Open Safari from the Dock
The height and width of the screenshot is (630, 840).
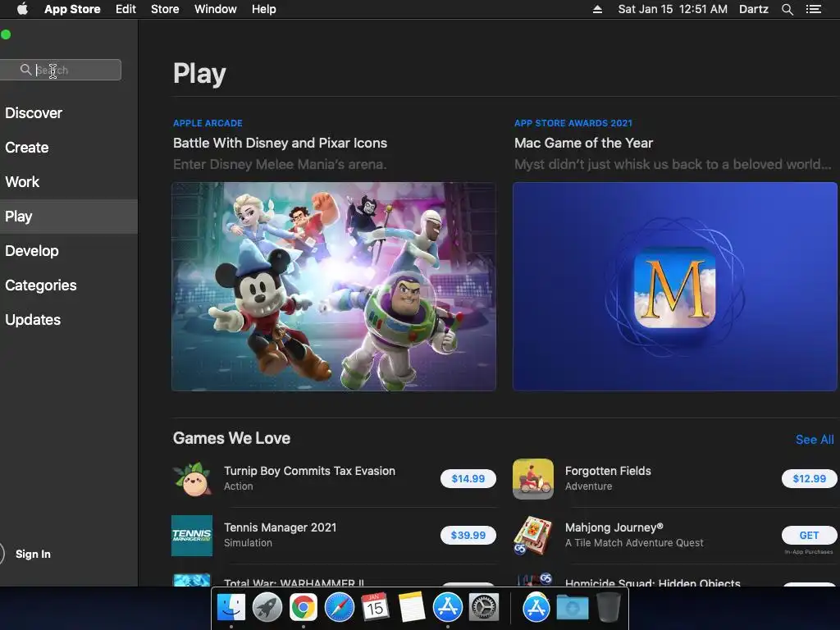(339, 608)
